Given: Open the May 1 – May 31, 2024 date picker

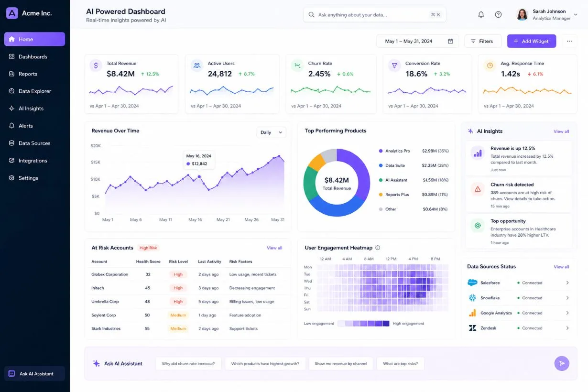Looking at the screenshot, I should tap(417, 41).
